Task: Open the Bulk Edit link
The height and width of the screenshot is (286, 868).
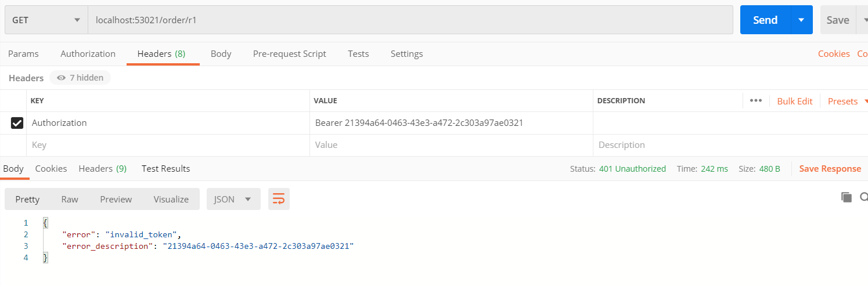Action: [x=794, y=101]
